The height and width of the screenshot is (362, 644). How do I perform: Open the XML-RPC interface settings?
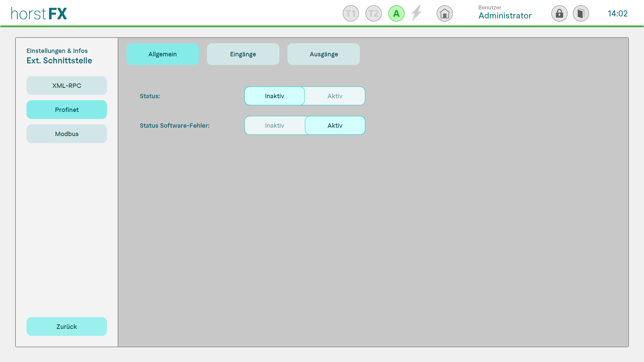(x=67, y=86)
